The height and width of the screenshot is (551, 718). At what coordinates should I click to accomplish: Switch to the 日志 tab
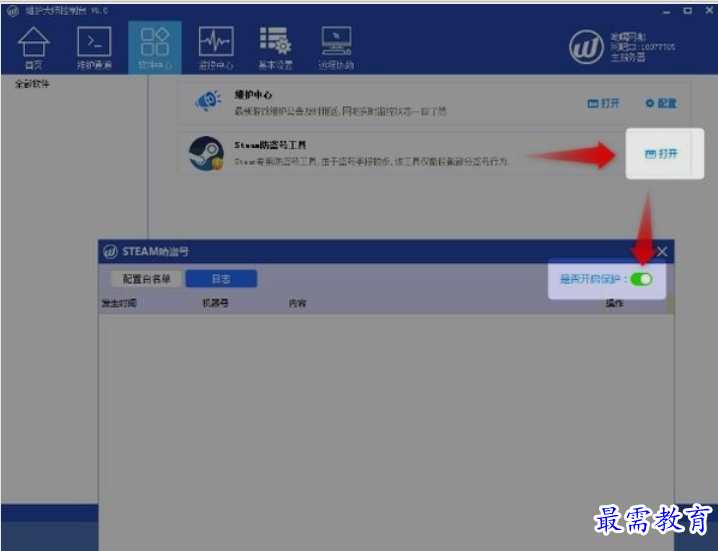point(221,279)
